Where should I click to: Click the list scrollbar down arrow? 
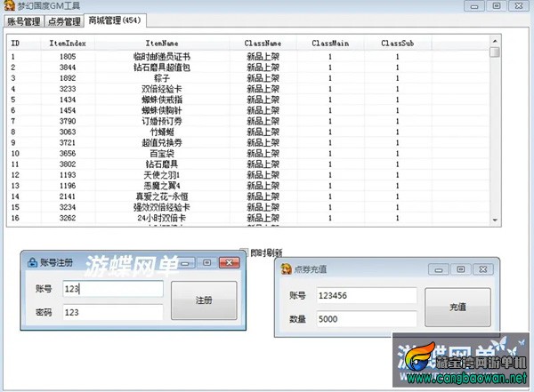495,220
